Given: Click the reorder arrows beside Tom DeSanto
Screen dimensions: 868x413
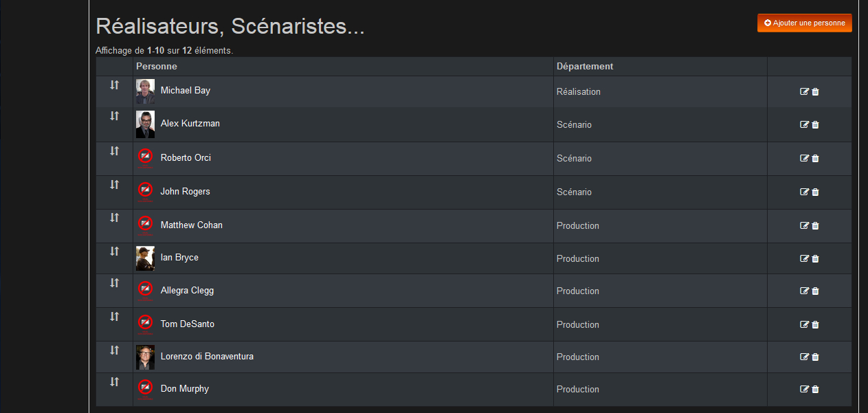Looking at the screenshot, I should 114,316.
